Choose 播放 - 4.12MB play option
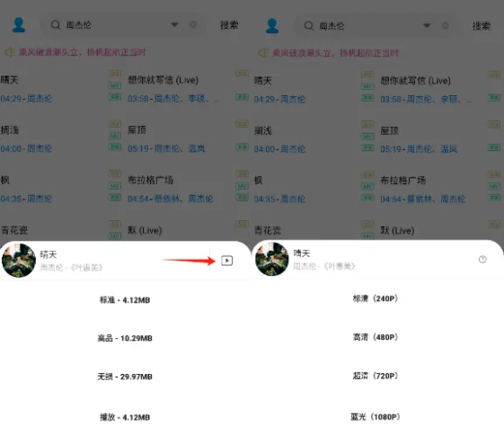 click(x=125, y=417)
